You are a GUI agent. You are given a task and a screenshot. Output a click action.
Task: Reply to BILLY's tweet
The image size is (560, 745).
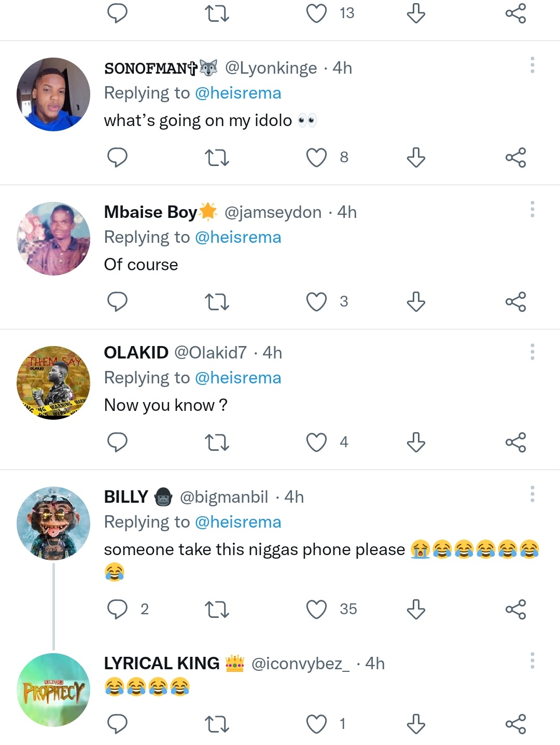point(117,609)
